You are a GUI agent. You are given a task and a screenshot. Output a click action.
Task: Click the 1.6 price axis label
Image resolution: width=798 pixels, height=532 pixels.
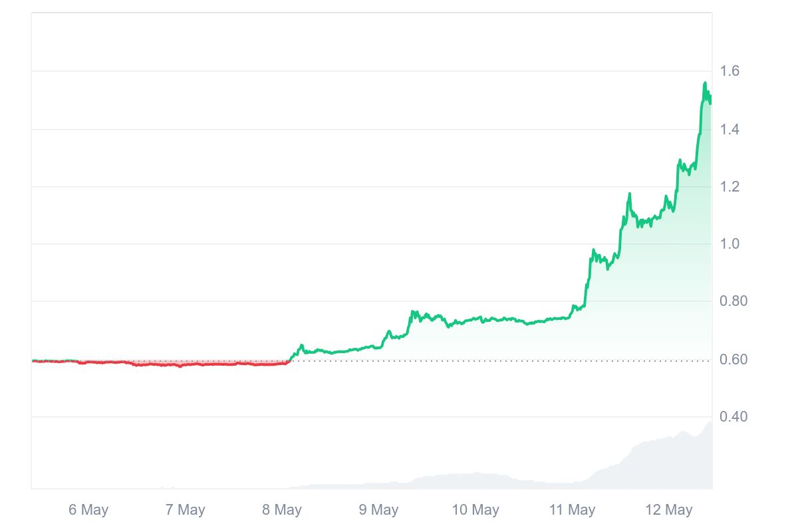pyautogui.click(x=730, y=71)
